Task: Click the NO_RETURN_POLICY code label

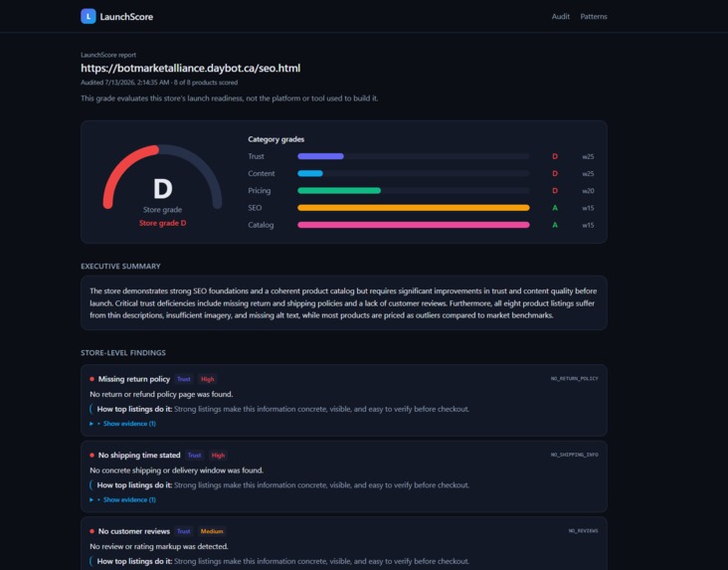Action: point(574,379)
